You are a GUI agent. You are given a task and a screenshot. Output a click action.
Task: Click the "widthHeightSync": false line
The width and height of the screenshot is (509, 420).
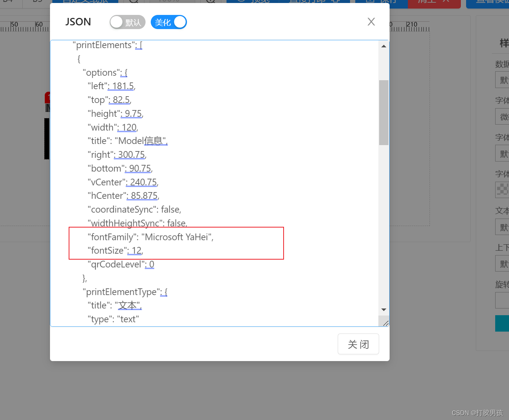point(138,223)
